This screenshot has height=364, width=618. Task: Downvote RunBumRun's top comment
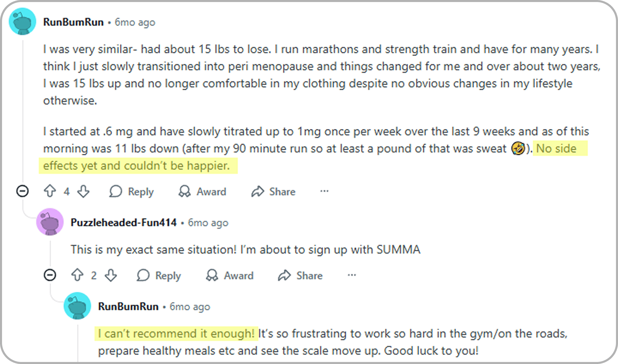click(x=83, y=191)
